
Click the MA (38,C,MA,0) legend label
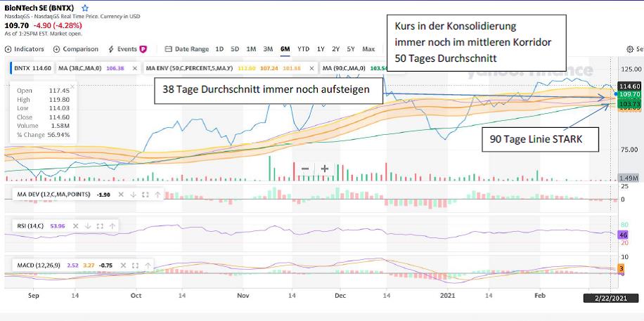pos(82,68)
